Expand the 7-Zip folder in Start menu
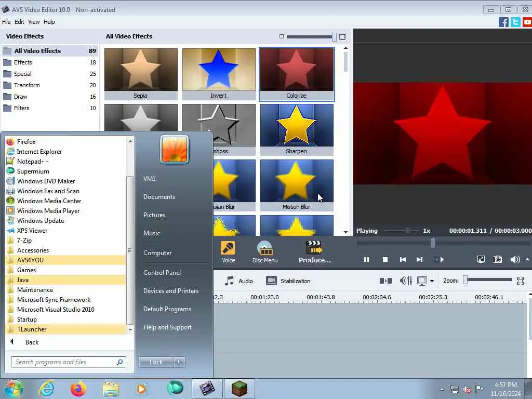 (65, 241)
